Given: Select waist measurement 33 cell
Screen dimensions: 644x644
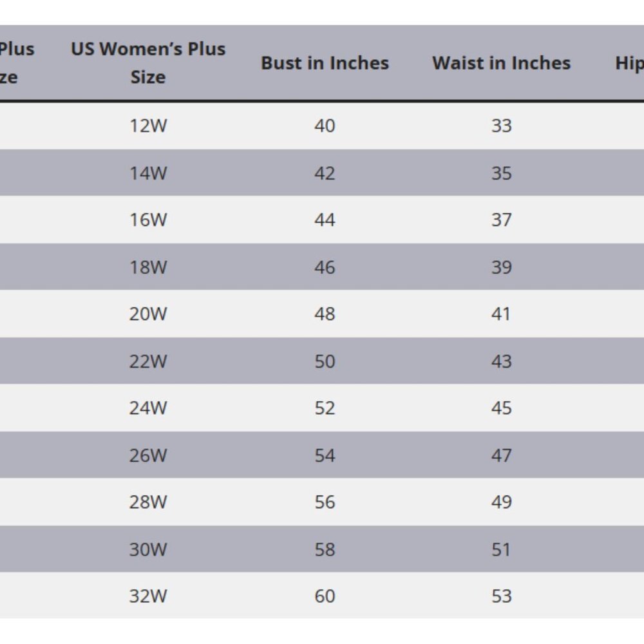Looking at the screenshot, I should (x=501, y=126).
